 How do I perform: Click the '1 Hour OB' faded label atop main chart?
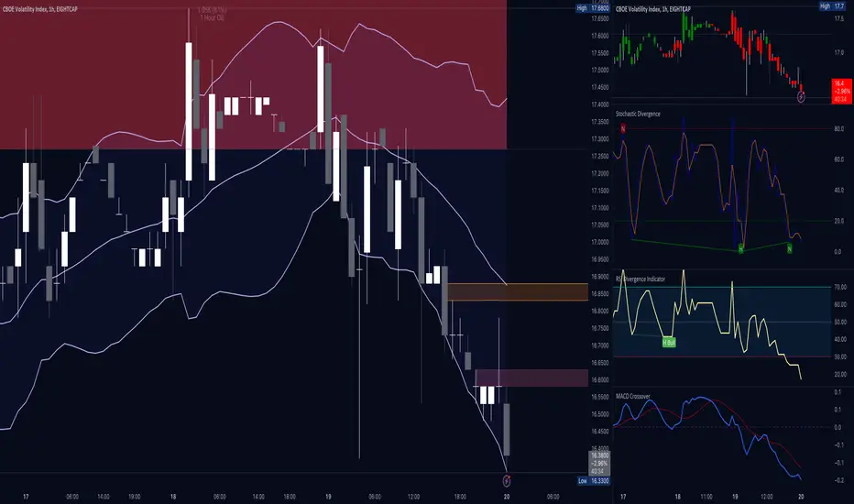212,18
